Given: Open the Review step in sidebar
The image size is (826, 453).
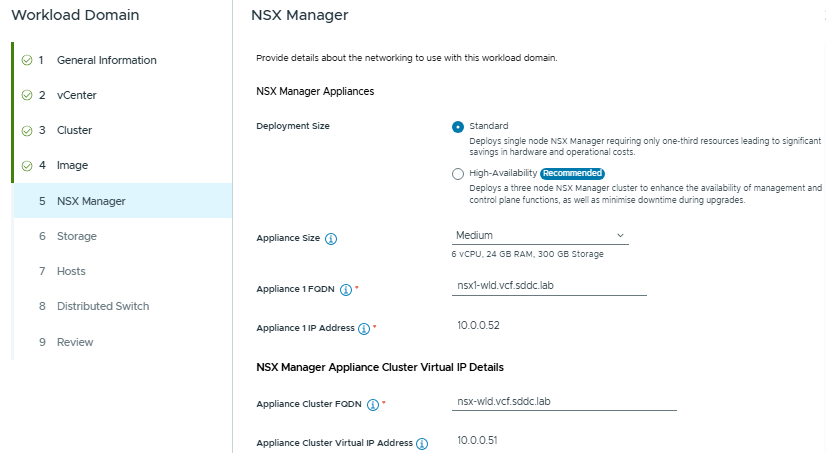Looking at the screenshot, I should pos(75,342).
